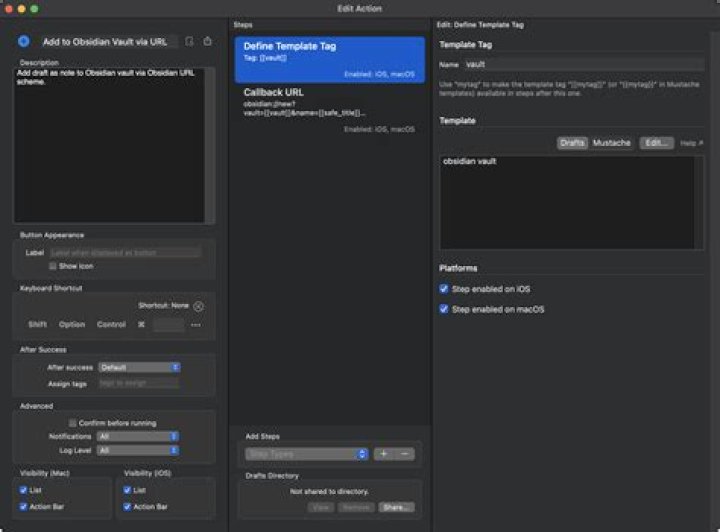Add a step with the plus button
The width and height of the screenshot is (720, 532).
tap(383, 454)
